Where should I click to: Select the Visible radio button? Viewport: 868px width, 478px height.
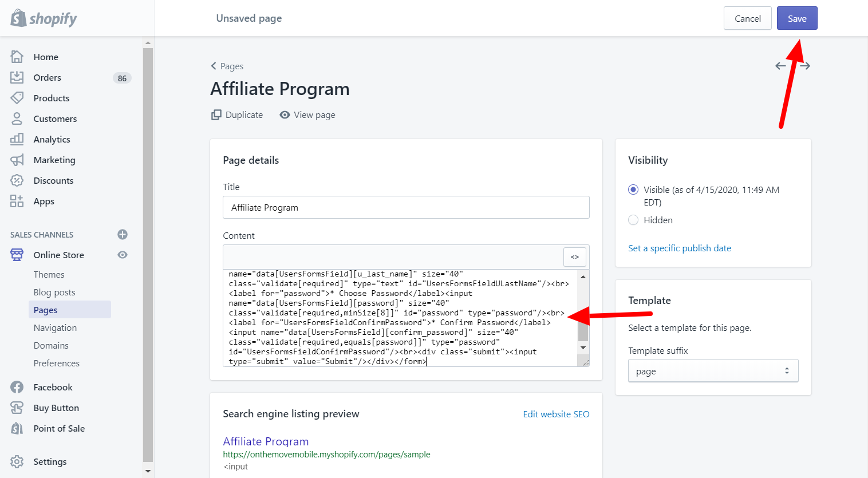click(x=633, y=189)
